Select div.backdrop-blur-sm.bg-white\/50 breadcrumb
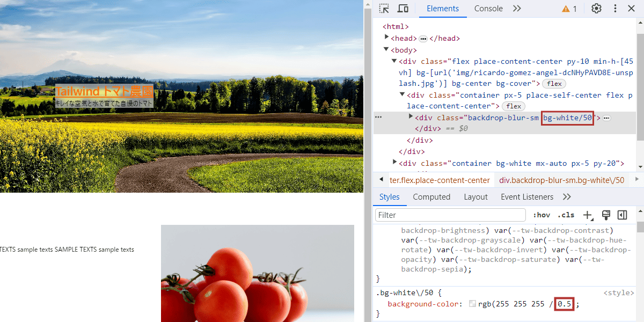Screen dimensions: 644x322 click(x=562, y=180)
